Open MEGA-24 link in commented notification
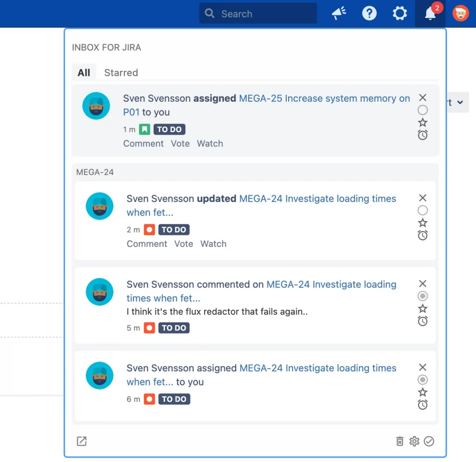 tap(261, 291)
